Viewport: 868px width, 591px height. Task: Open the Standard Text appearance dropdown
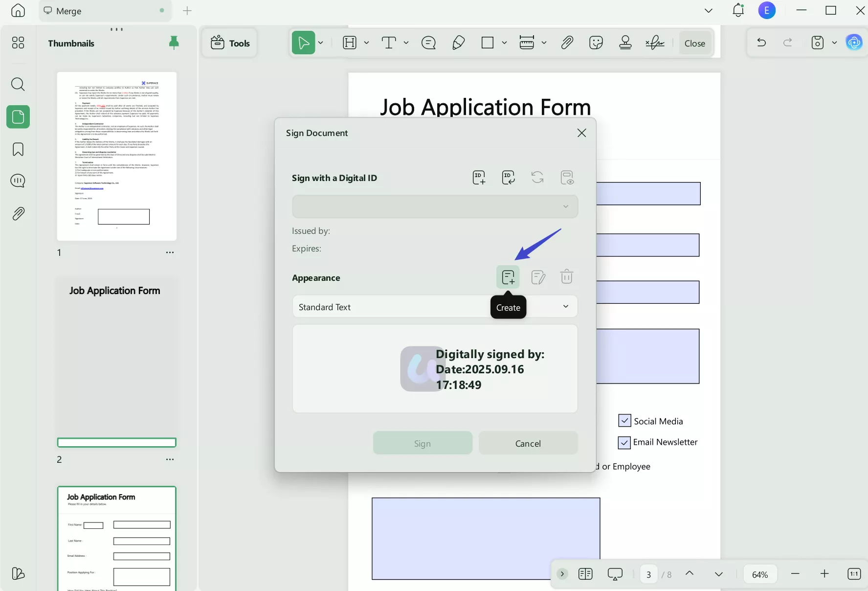[565, 306]
